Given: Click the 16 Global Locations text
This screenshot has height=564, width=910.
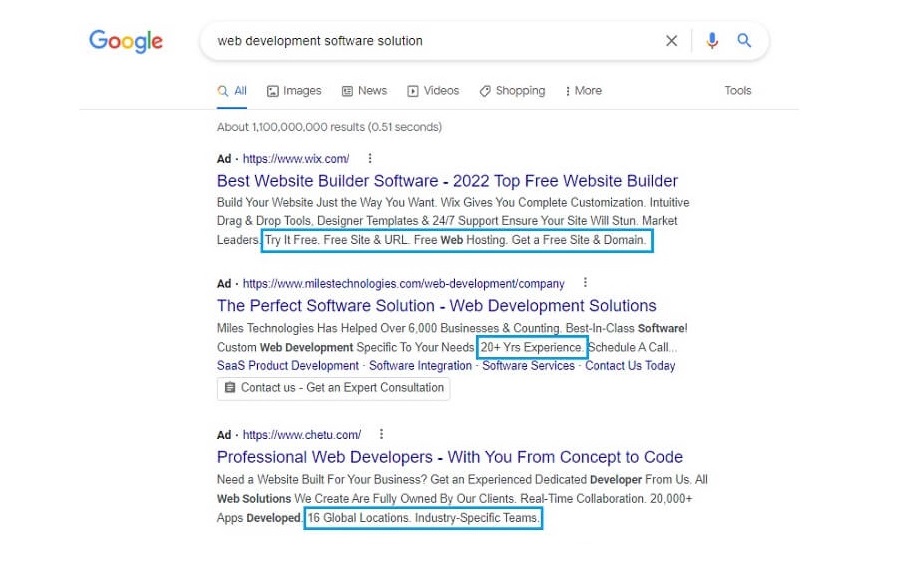Looking at the screenshot, I should (x=358, y=518).
